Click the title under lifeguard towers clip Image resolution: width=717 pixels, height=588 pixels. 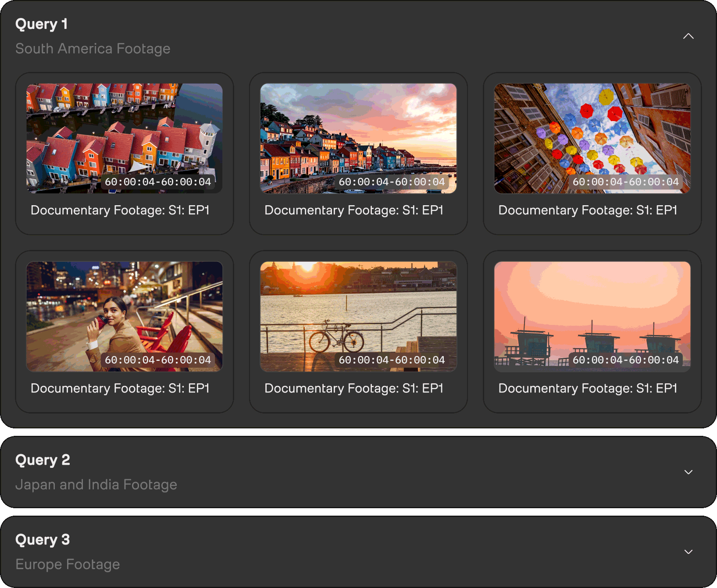click(x=588, y=388)
